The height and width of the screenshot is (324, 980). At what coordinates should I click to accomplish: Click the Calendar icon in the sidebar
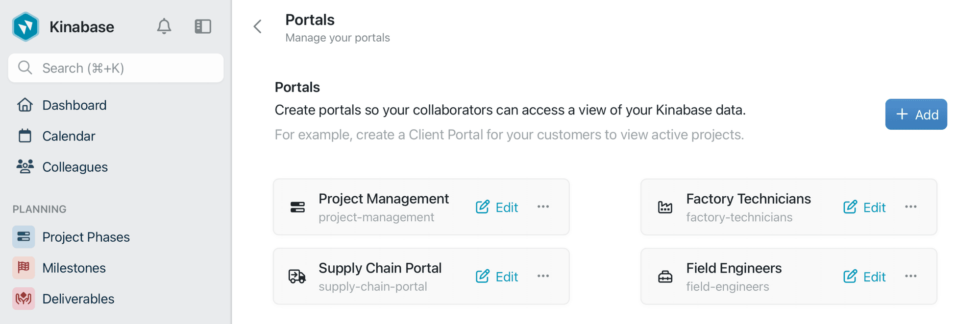[x=25, y=136]
